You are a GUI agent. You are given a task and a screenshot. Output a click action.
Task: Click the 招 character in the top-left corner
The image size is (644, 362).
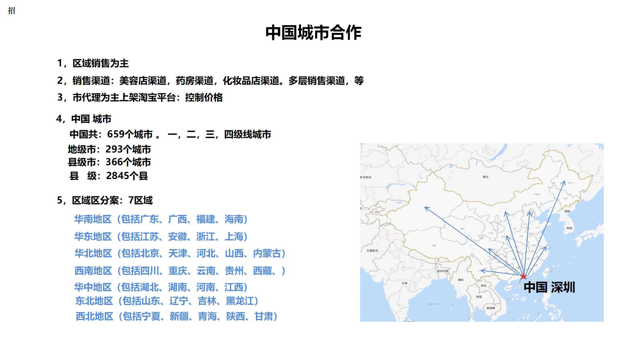(11, 10)
